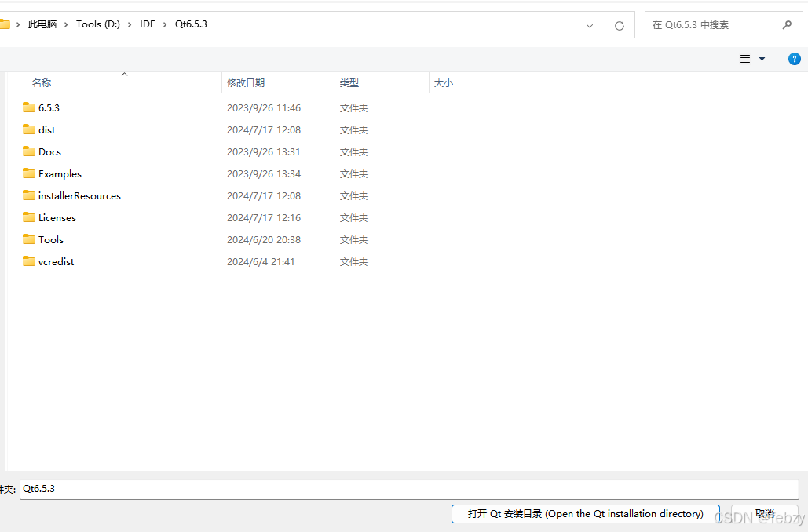The height and width of the screenshot is (532, 808).
Task: Select the Licenses folder name
Action: pos(57,218)
